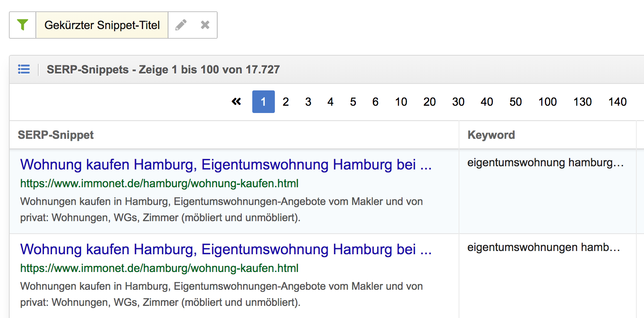Image resolution: width=644 pixels, height=318 pixels.
Task: Go to results page 100
Action: (x=547, y=102)
